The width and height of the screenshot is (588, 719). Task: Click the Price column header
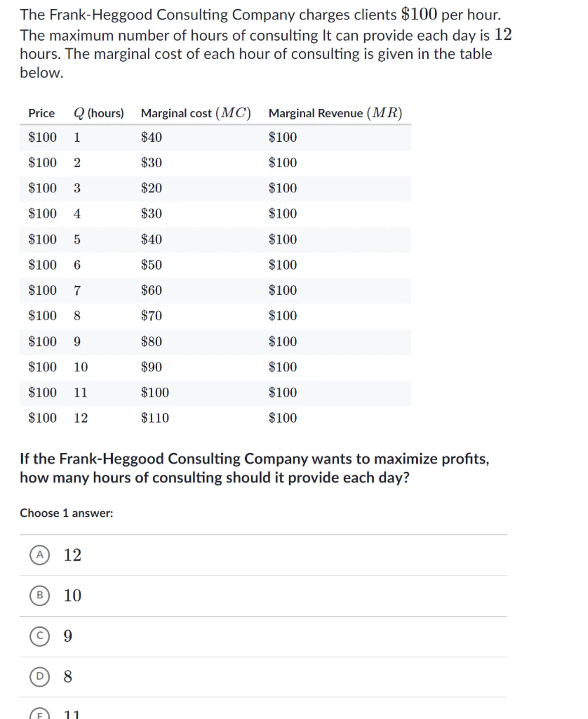point(41,113)
